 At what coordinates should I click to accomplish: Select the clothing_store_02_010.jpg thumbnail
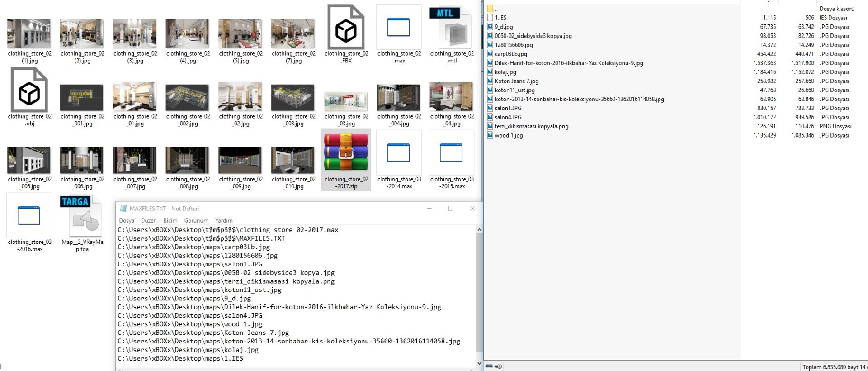pos(293,167)
